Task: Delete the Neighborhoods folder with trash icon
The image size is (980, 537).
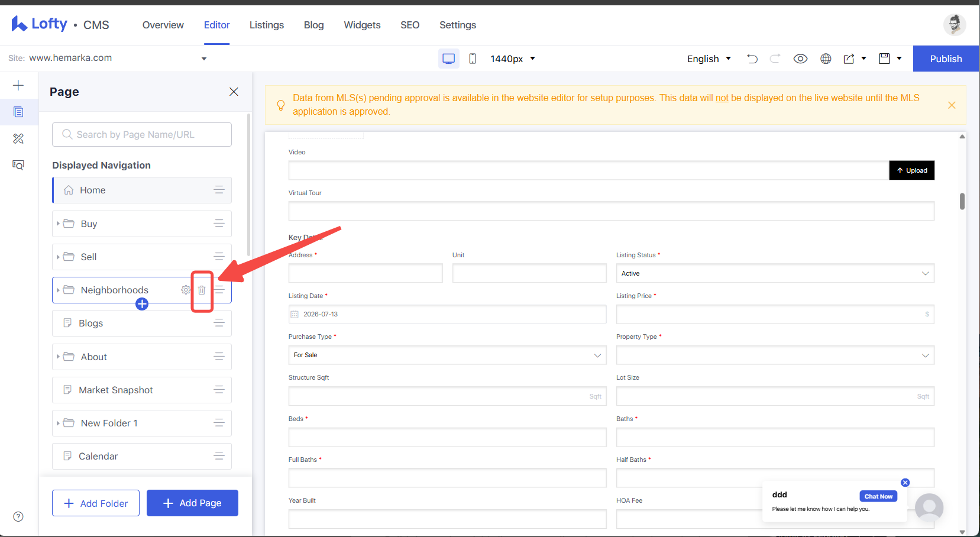Action: (x=202, y=290)
